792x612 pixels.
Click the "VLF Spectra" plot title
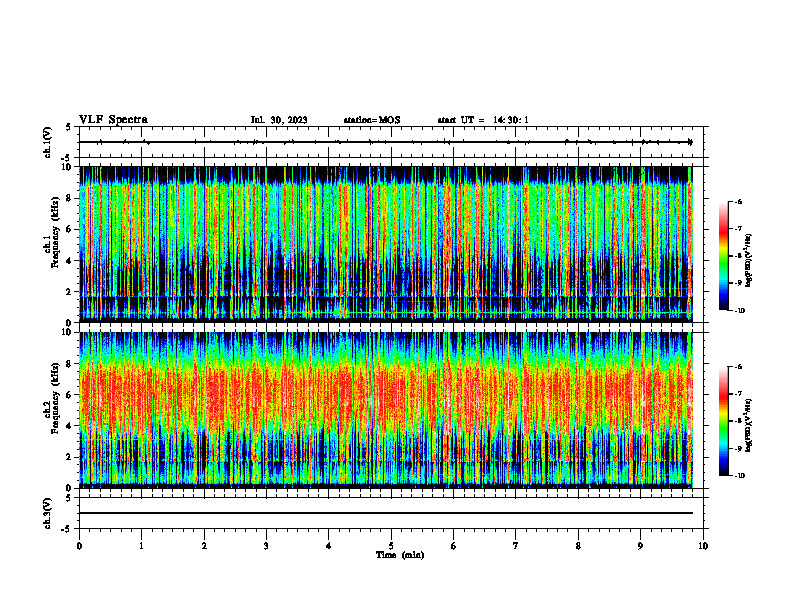[113, 120]
